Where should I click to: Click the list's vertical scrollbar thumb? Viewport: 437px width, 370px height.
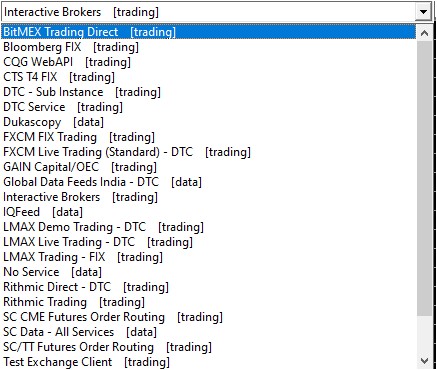pos(424,178)
